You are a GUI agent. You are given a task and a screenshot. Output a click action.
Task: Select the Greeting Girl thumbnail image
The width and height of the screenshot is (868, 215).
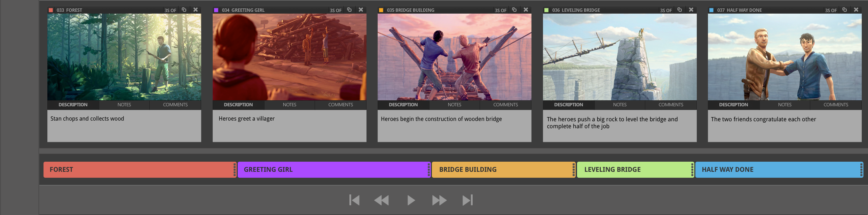[290, 57]
